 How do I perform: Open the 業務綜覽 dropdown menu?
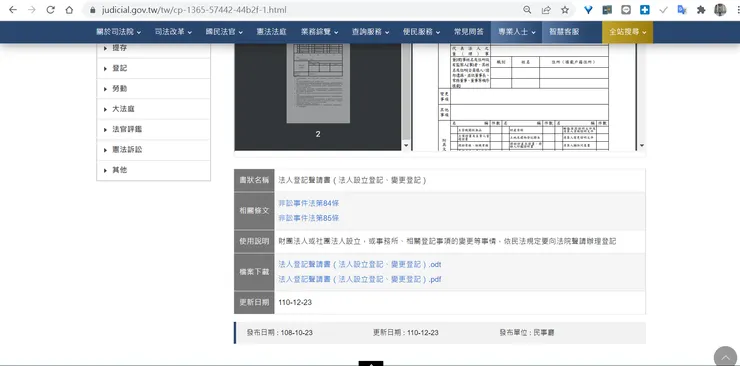click(x=320, y=32)
